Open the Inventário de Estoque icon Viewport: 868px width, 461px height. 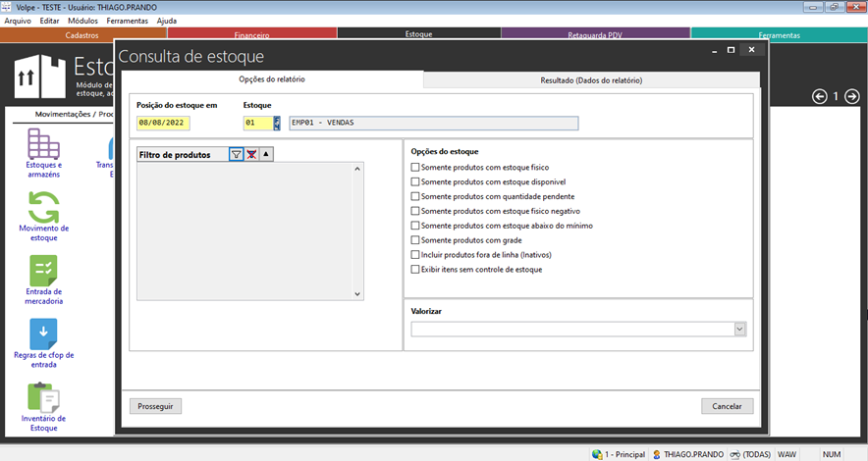(x=43, y=397)
